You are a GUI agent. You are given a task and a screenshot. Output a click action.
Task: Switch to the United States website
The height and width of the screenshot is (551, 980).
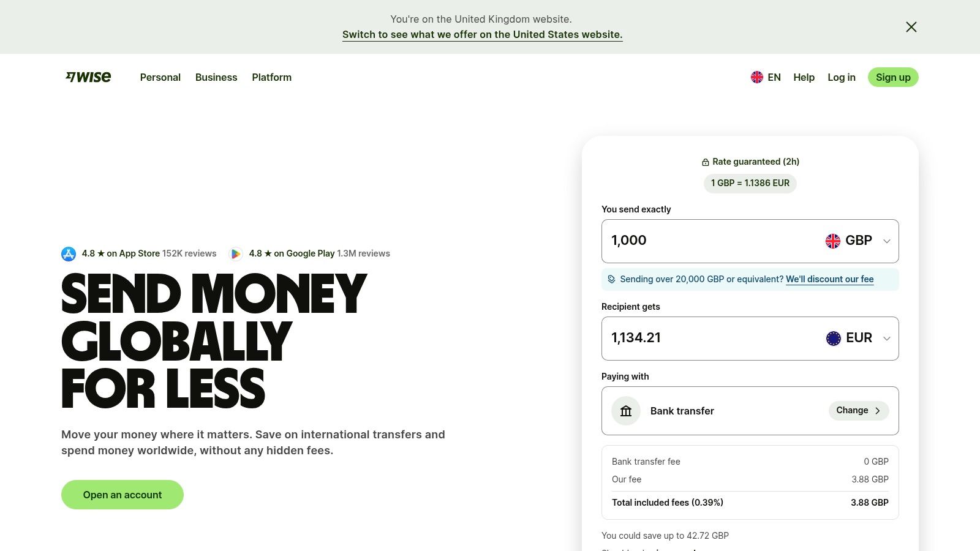click(482, 34)
